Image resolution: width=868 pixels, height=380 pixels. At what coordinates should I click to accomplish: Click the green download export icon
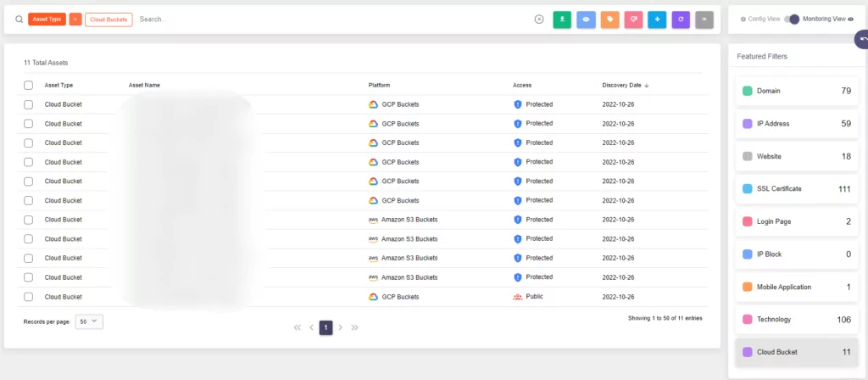point(562,20)
